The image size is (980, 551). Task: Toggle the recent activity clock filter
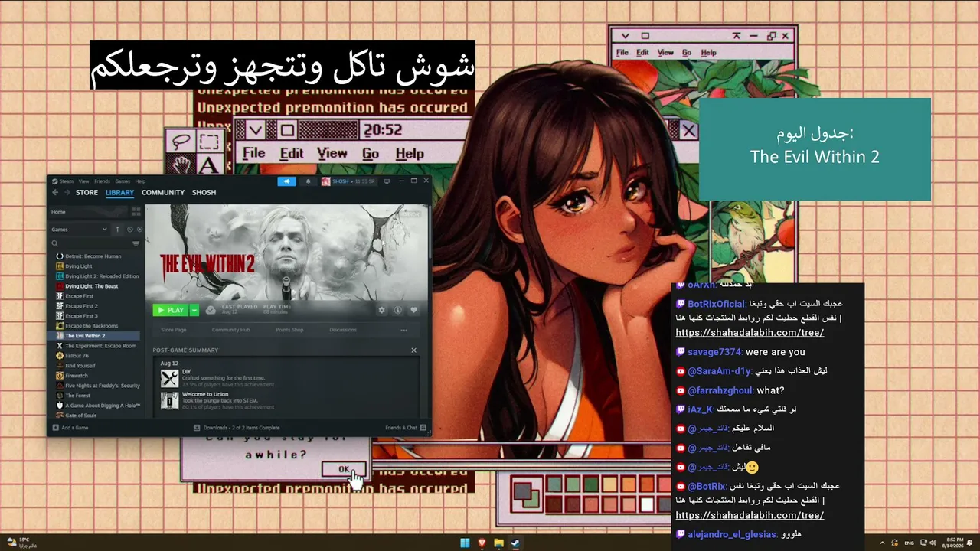pyautogui.click(x=130, y=230)
